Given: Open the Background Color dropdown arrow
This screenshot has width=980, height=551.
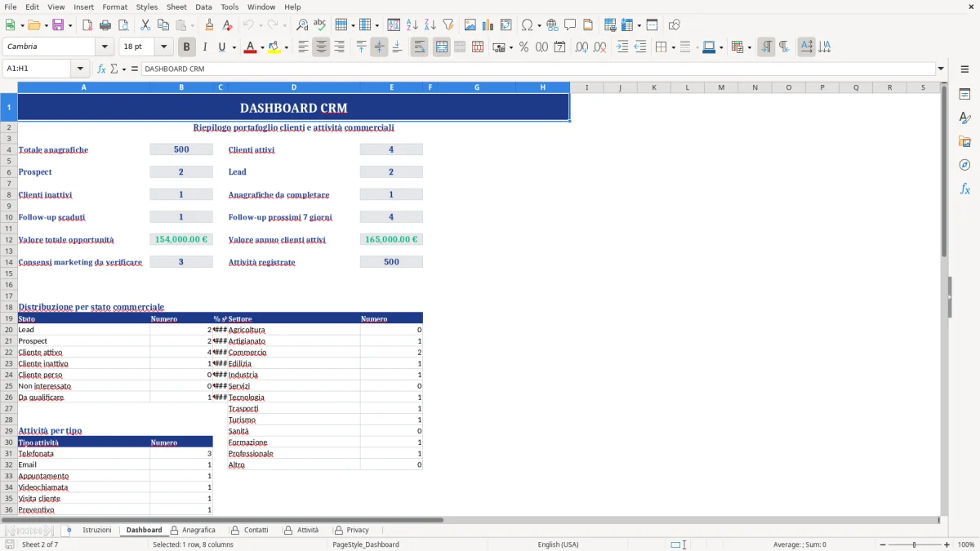Looking at the screenshot, I should tap(285, 47).
